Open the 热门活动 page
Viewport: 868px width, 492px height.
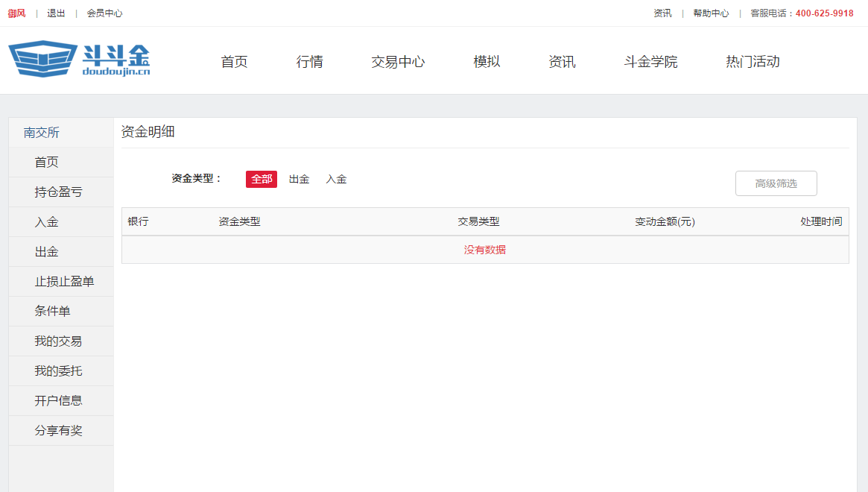point(751,62)
